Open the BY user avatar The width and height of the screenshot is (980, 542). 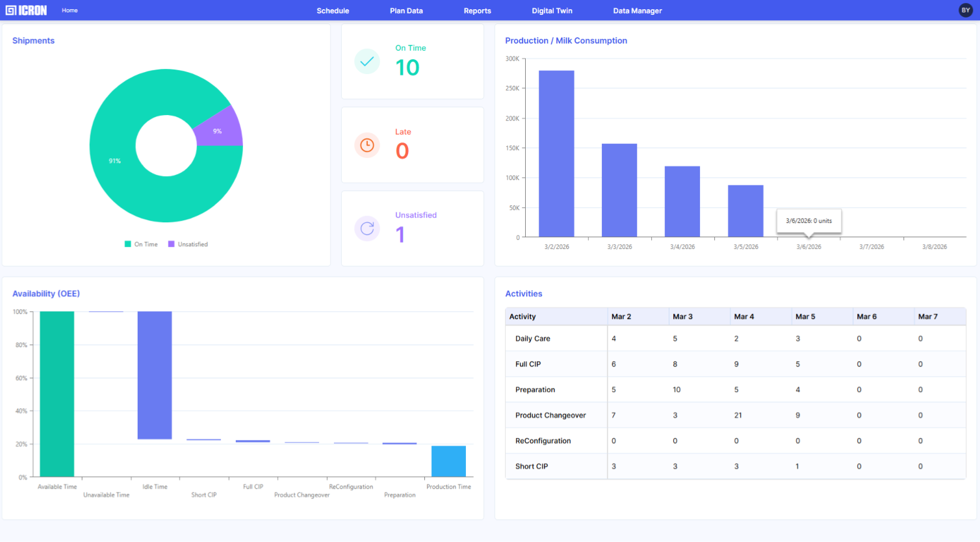(965, 10)
